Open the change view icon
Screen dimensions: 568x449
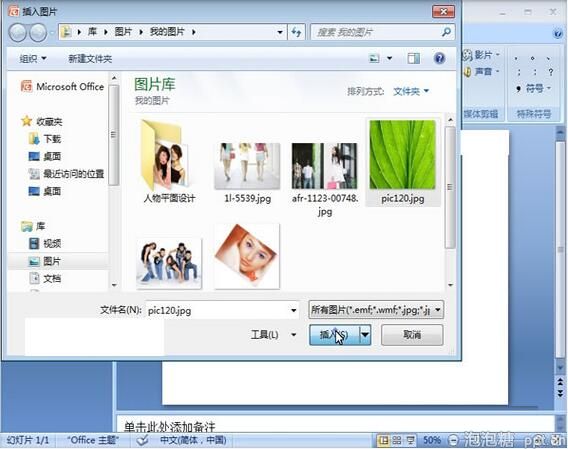click(374, 58)
